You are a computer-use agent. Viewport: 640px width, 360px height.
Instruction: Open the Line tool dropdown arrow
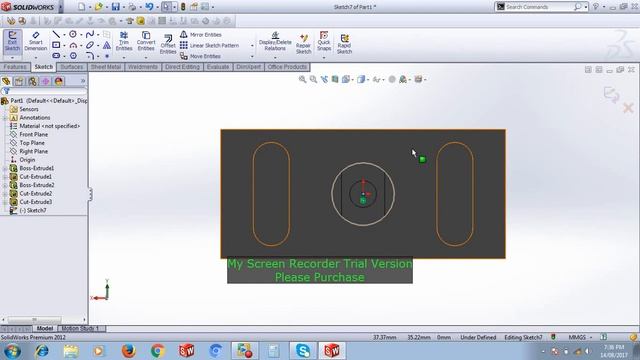(x=64, y=35)
